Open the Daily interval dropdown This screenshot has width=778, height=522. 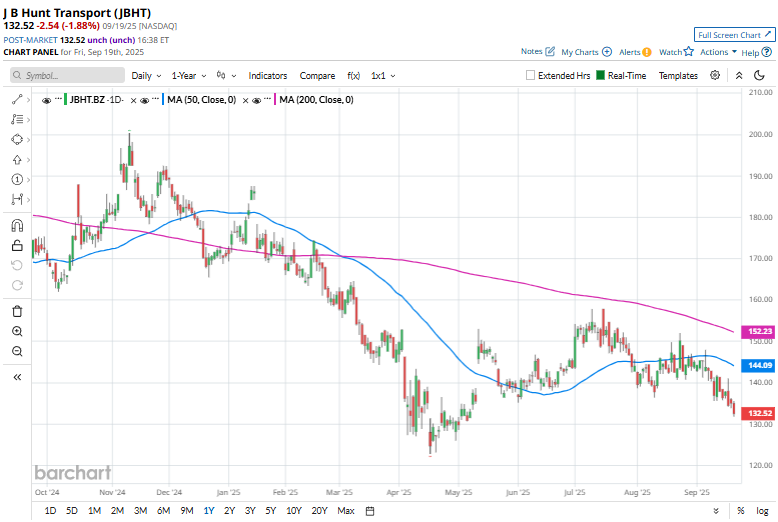coord(146,75)
